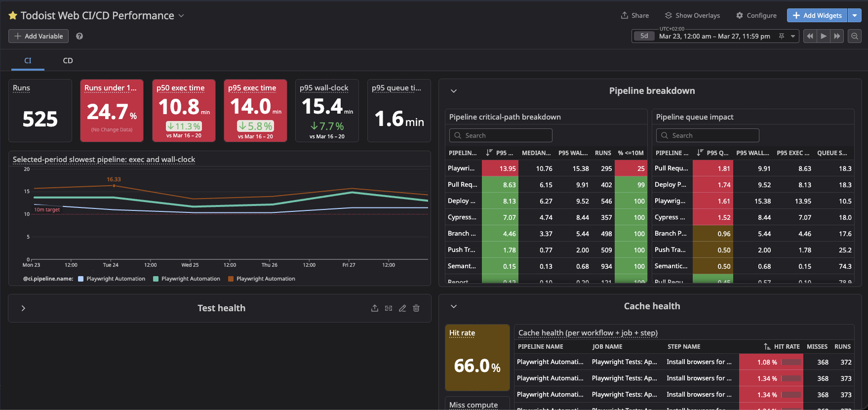This screenshot has height=410, width=868.
Task: Switch to the CD tab
Action: pyautogui.click(x=68, y=60)
